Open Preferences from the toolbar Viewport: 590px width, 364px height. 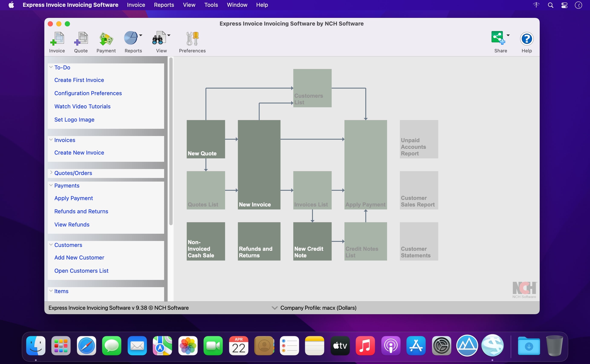point(192,39)
